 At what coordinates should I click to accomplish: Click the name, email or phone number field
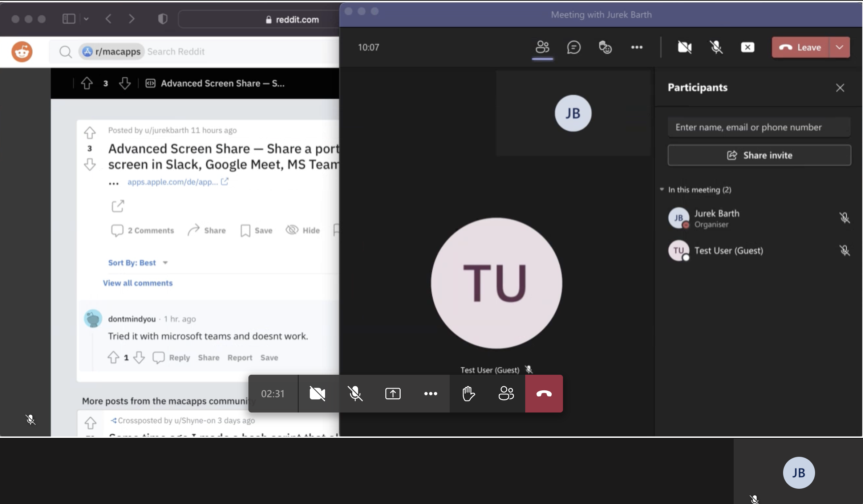tap(759, 127)
